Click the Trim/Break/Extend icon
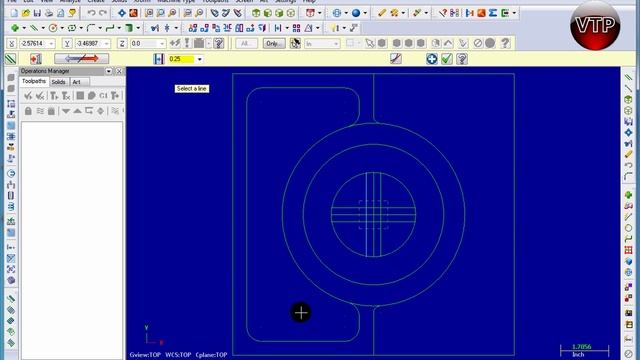 [155, 28]
